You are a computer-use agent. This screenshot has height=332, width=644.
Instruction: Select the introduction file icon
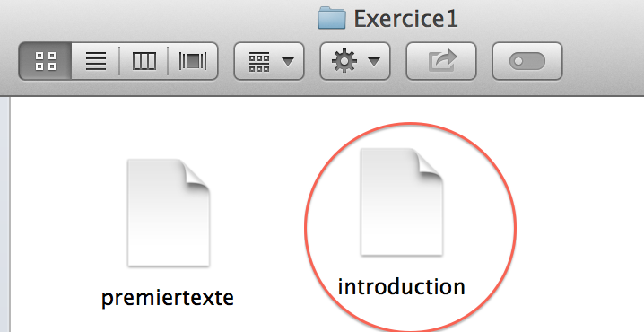tap(401, 202)
